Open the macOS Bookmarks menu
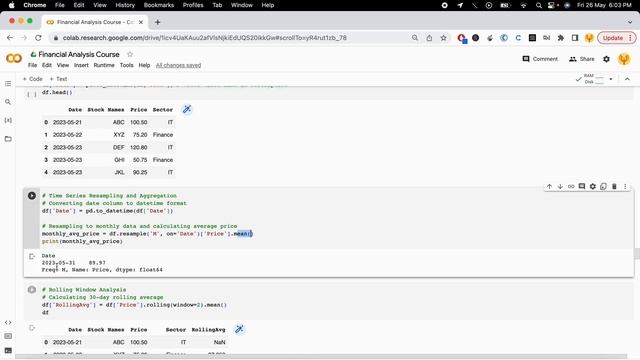640x360 pixels. point(159,5)
